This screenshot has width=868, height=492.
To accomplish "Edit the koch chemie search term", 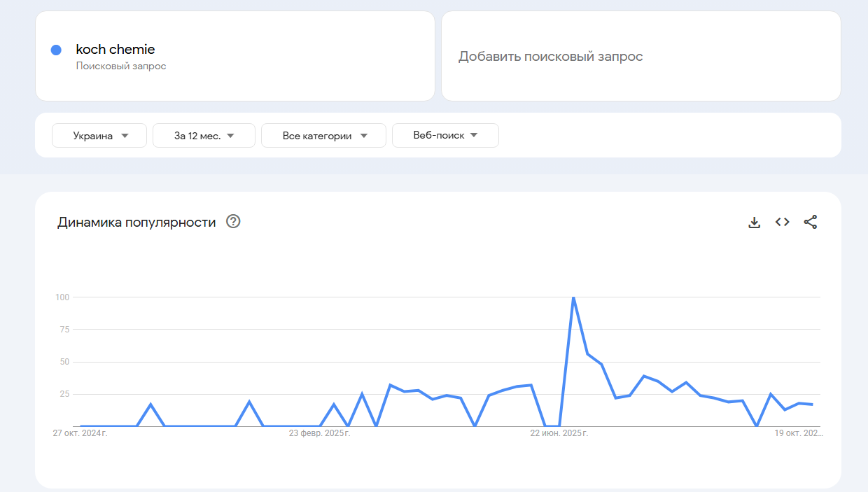I will [115, 50].
